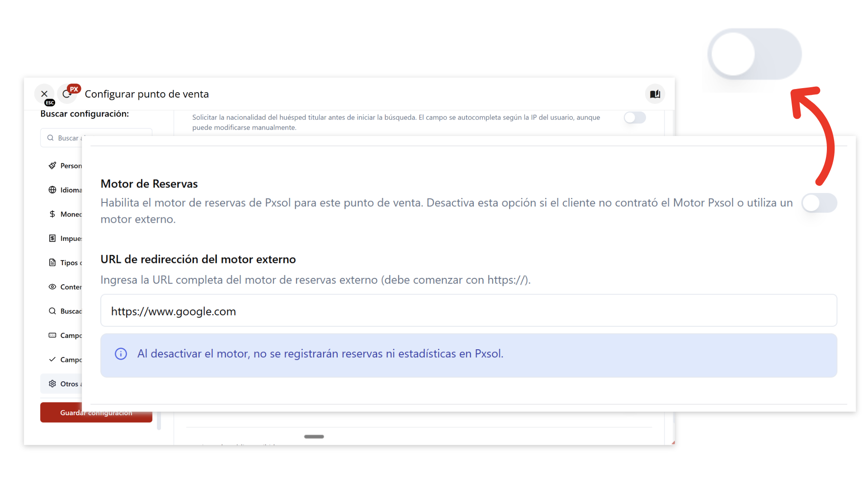Go to the Impuestos receipt section

coord(65,238)
